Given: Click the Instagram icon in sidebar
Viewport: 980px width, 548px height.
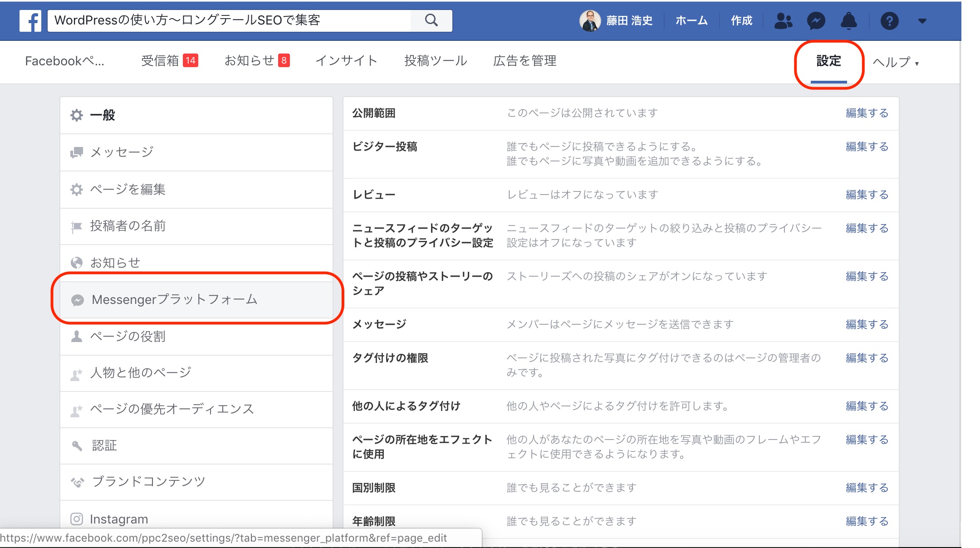Looking at the screenshot, I should coord(77,519).
